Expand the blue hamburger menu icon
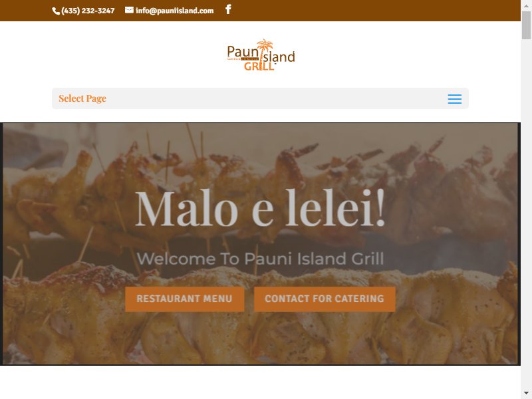This screenshot has height=399, width=532. coord(454,98)
